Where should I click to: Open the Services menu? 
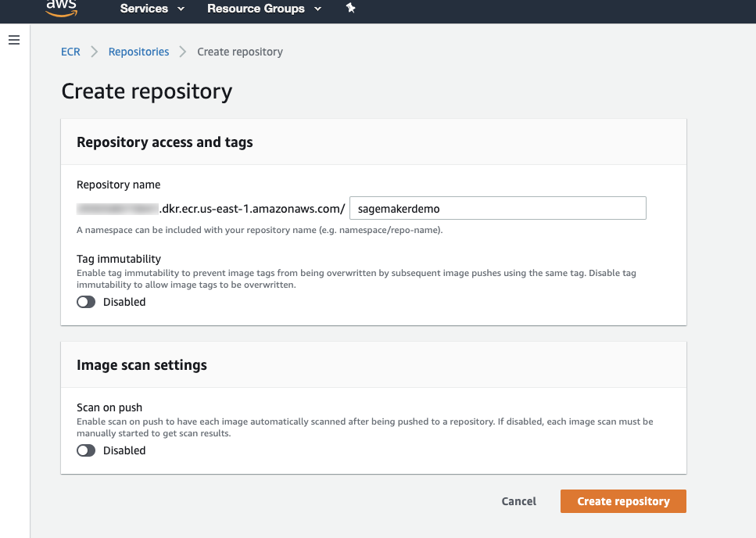(x=144, y=9)
